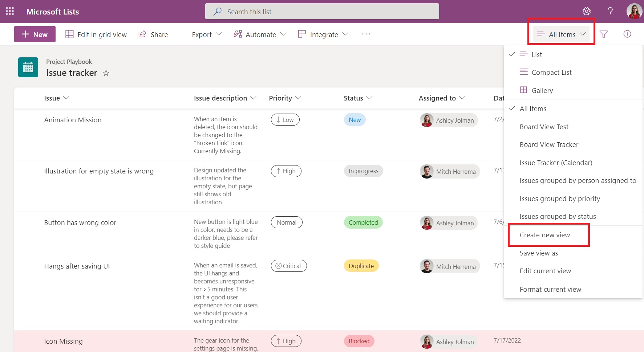The width and height of the screenshot is (644, 352).
Task: Click the magnifier icon in search box
Action: [x=217, y=11]
